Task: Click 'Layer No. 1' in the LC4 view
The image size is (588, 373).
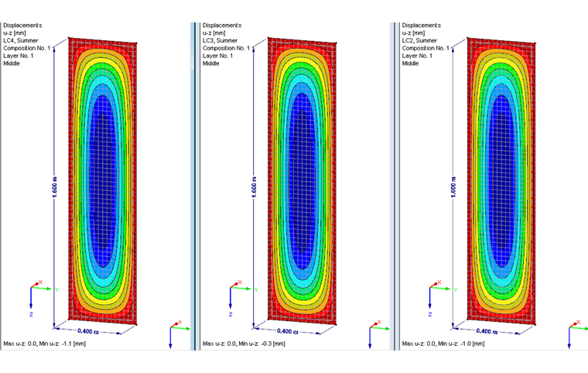Action: [x=19, y=56]
